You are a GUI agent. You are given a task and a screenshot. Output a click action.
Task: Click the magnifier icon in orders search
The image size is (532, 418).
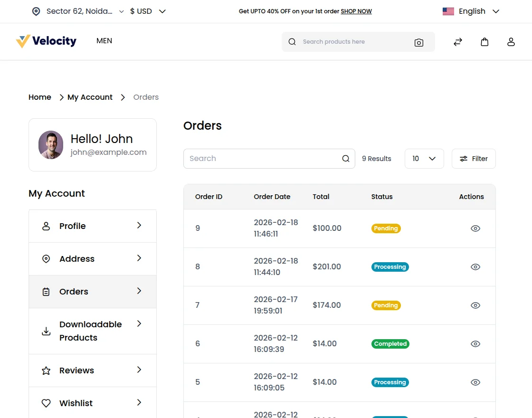click(346, 159)
